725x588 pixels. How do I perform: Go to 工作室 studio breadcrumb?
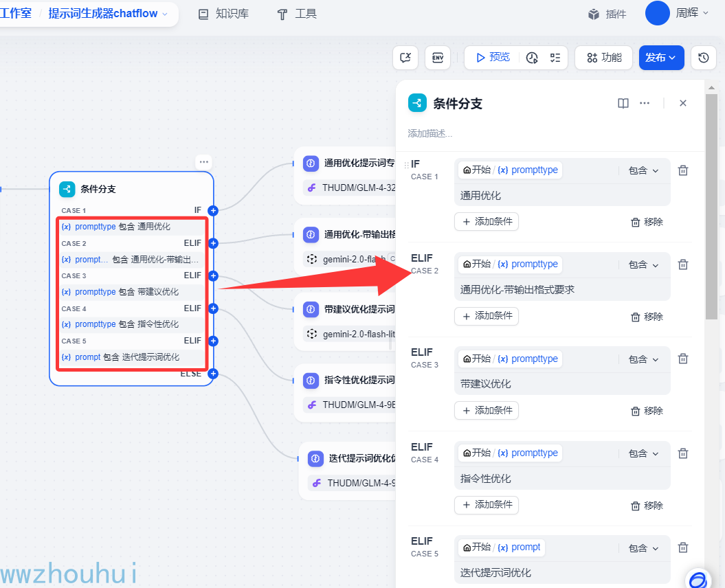16,14
